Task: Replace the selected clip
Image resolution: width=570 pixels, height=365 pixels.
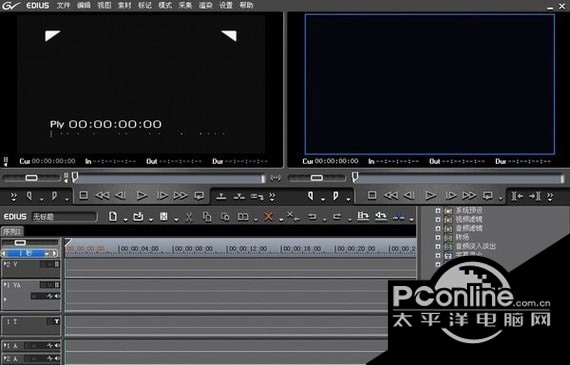Action: tap(243, 217)
